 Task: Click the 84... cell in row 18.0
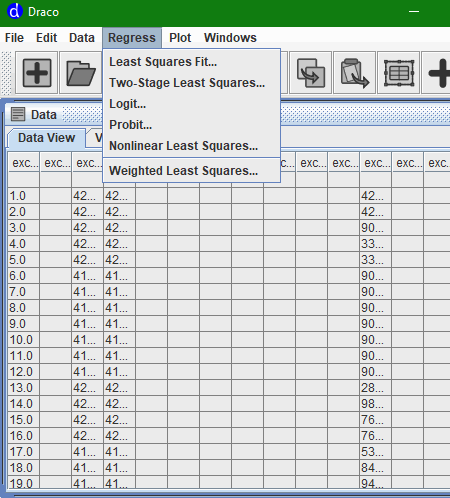coord(376,468)
